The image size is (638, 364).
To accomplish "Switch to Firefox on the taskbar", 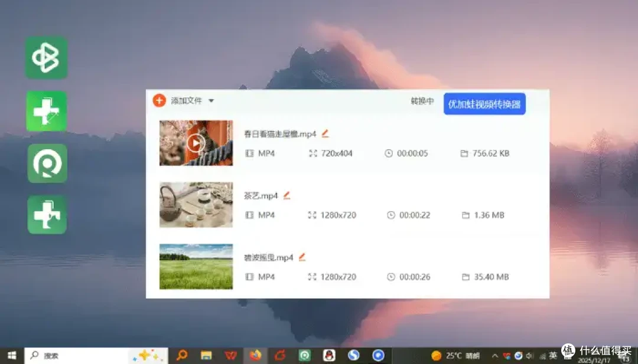I will tap(256, 356).
